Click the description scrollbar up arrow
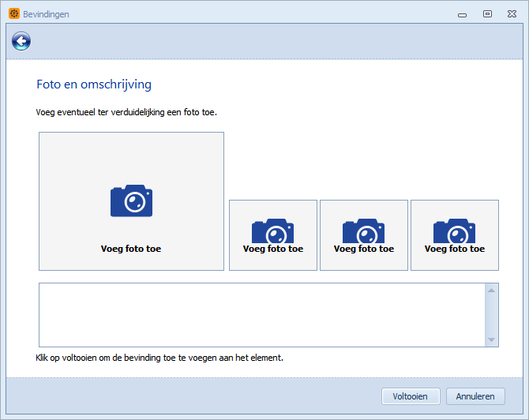The width and height of the screenshot is (529, 420). pos(492,291)
